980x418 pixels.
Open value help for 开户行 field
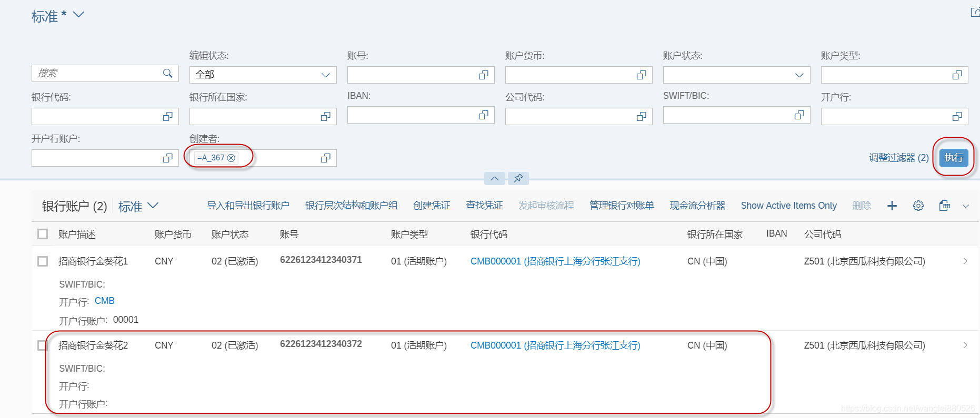click(957, 117)
